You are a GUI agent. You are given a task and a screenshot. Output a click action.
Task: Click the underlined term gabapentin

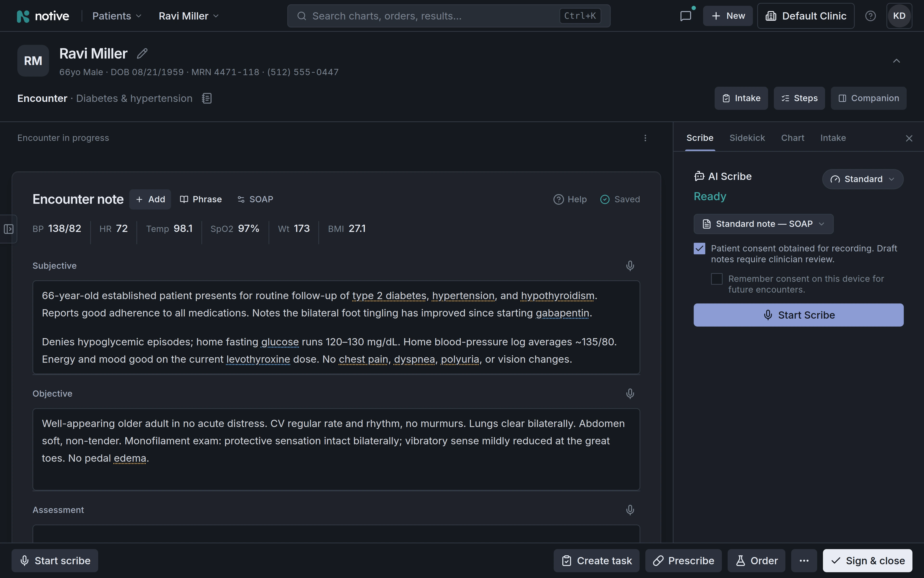tap(562, 313)
